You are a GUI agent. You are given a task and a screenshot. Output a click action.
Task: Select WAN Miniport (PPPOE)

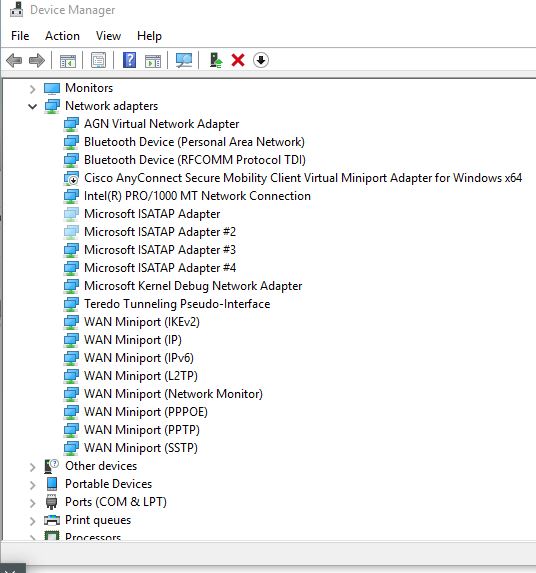[146, 412]
